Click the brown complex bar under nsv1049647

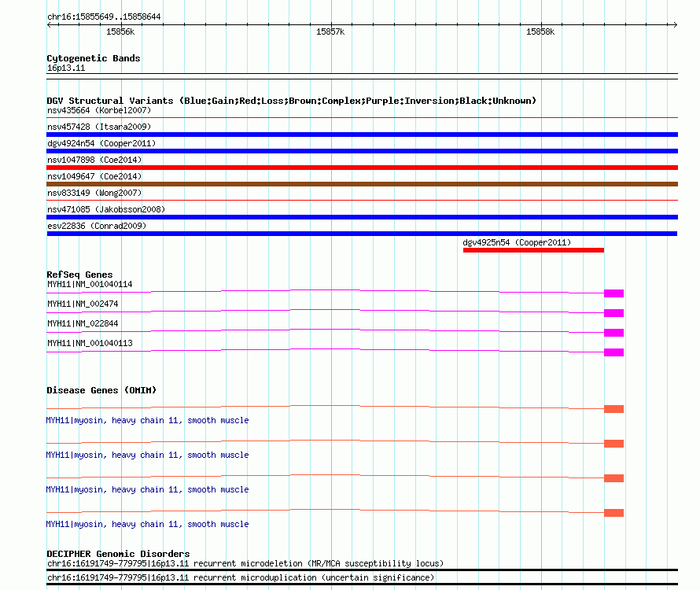tap(362, 184)
